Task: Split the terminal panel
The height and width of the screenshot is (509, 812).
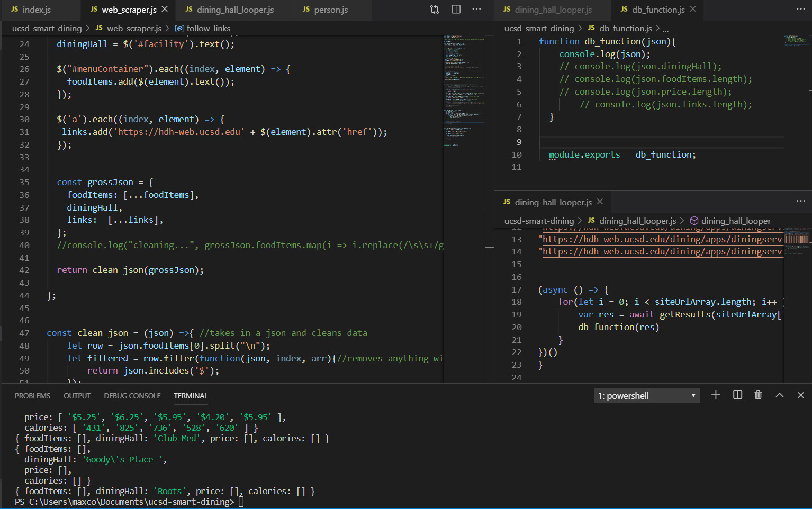Action: coord(737,395)
